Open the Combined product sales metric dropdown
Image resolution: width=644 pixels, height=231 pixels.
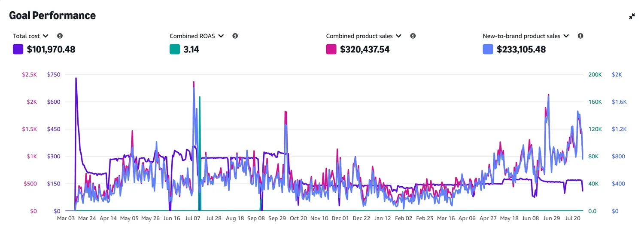pyautogui.click(x=364, y=36)
